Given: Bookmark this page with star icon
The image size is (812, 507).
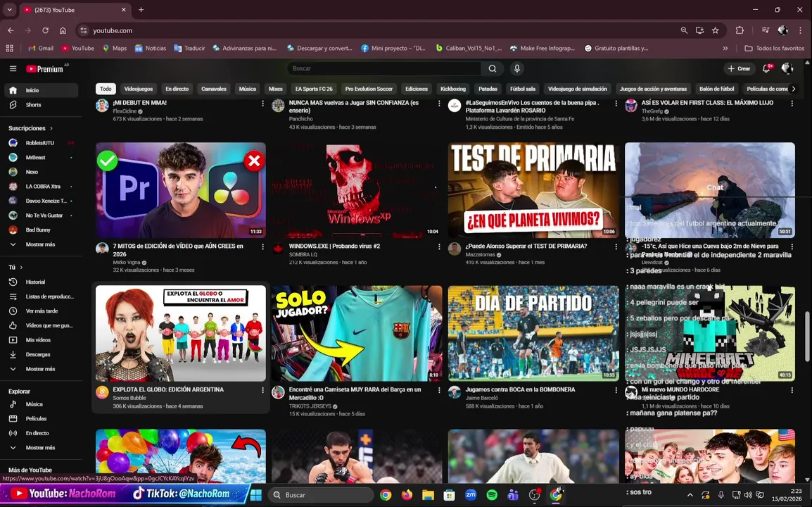Looking at the screenshot, I should pos(715,30).
